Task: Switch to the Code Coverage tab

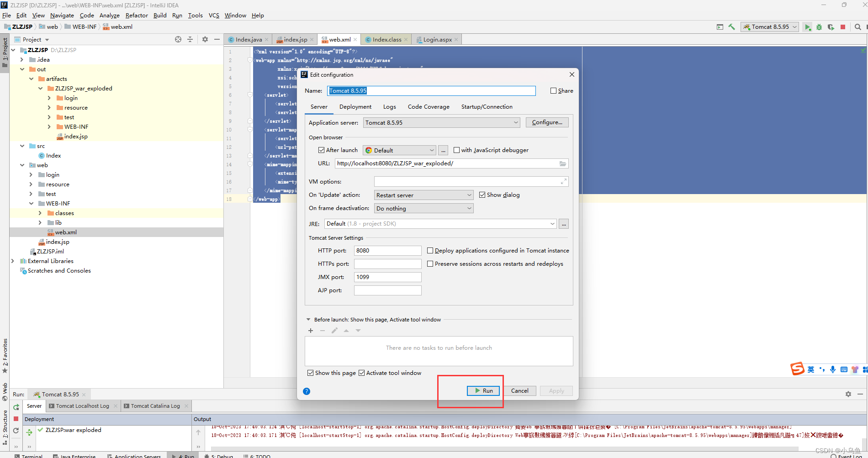Action: pyautogui.click(x=429, y=107)
